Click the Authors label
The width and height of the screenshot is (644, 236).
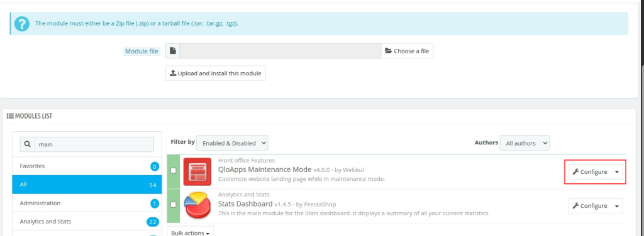(486, 142)
